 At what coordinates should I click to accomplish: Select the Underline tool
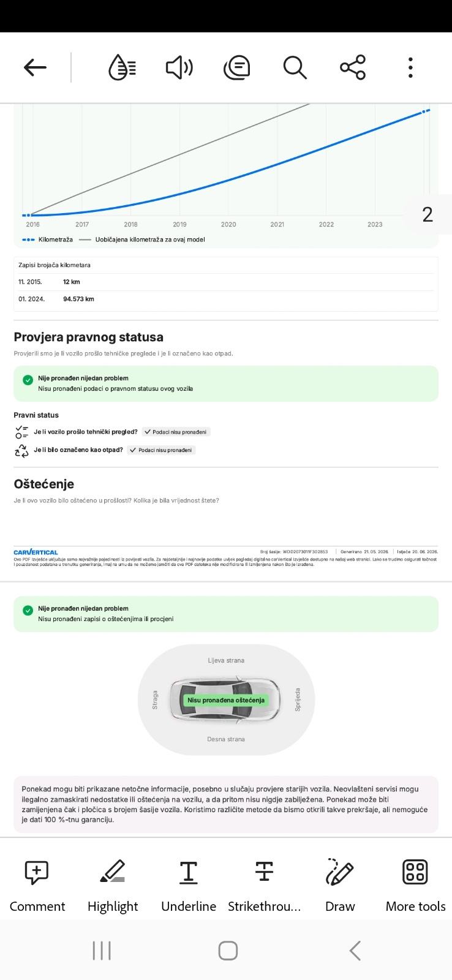(x=189, y=885)
